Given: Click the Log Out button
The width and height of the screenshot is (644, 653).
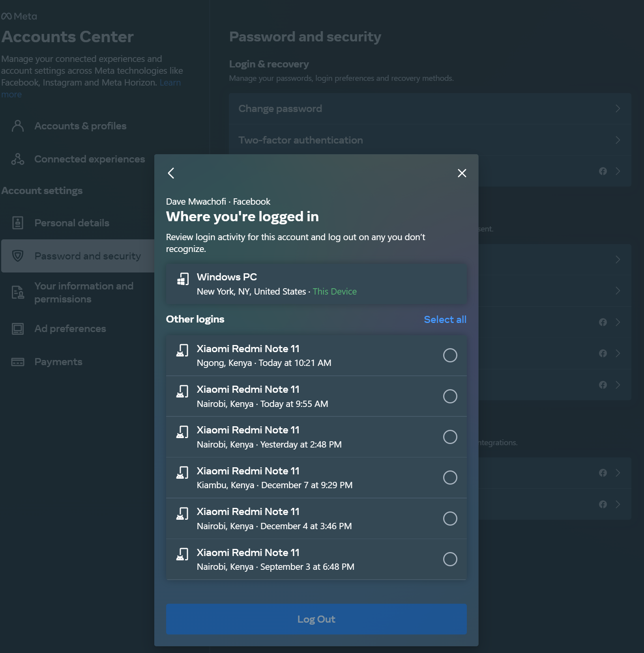Looking at the screenshot, I should pos(316,619).
